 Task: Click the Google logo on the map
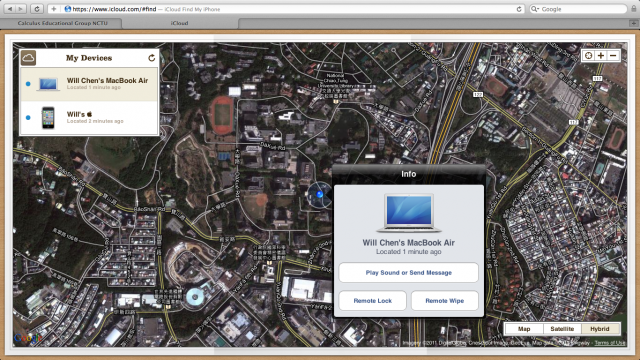pyautogui.click(x=27, y=338)
